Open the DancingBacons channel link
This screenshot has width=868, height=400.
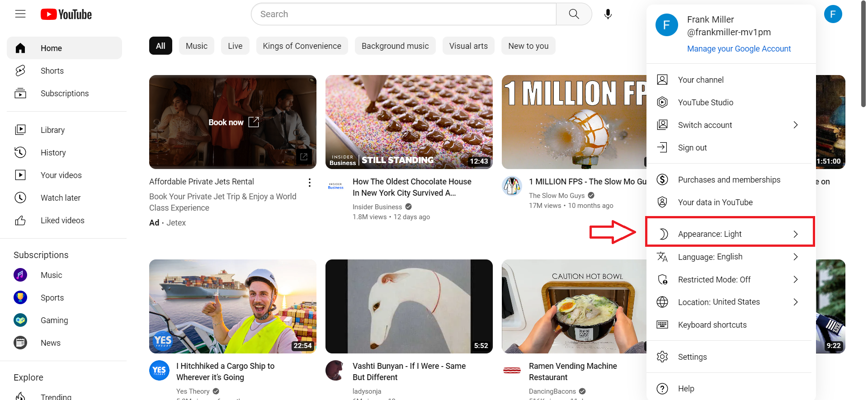coord(552,391)
